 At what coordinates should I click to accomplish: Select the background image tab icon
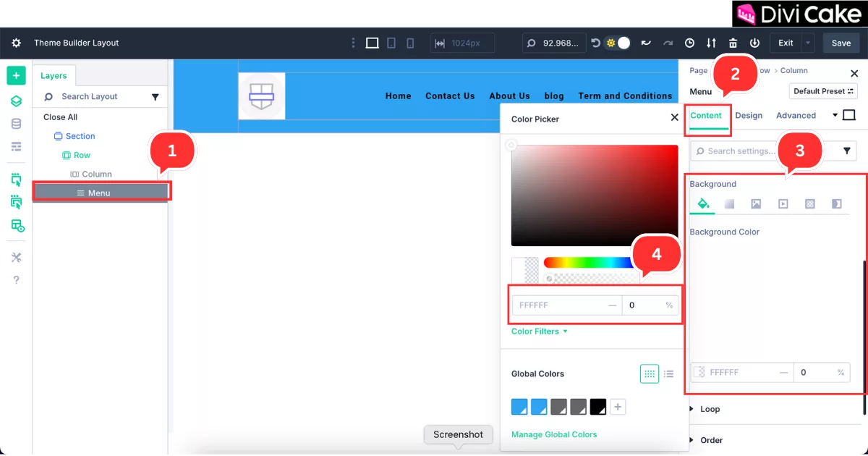point(756,204)
